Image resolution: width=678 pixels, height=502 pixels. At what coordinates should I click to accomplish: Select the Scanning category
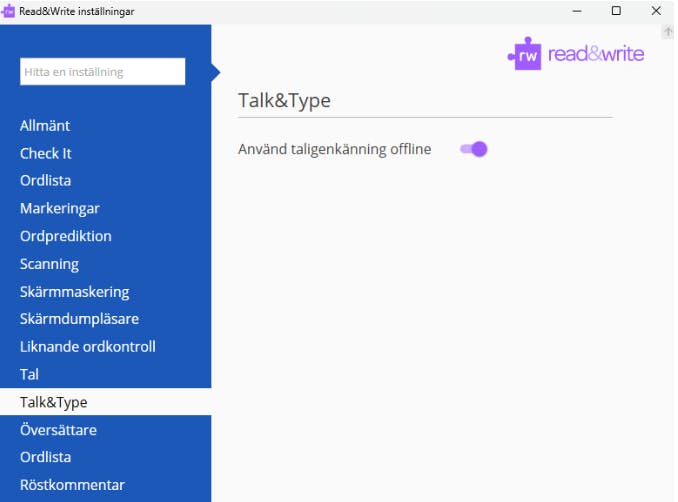49,264
